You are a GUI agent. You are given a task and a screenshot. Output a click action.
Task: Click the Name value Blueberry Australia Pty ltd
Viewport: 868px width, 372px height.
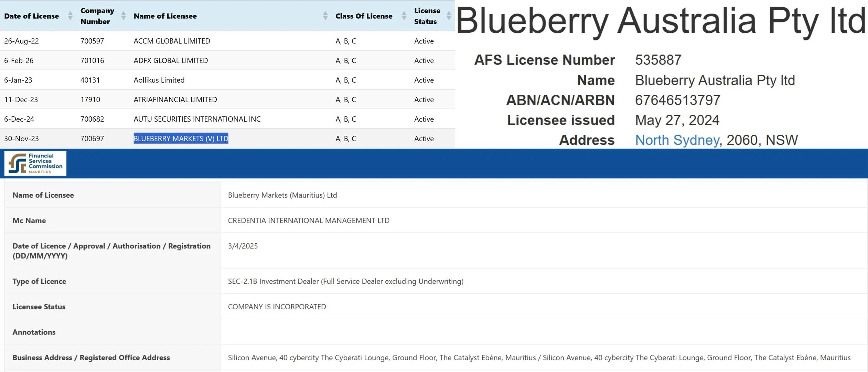click(715, 80)
